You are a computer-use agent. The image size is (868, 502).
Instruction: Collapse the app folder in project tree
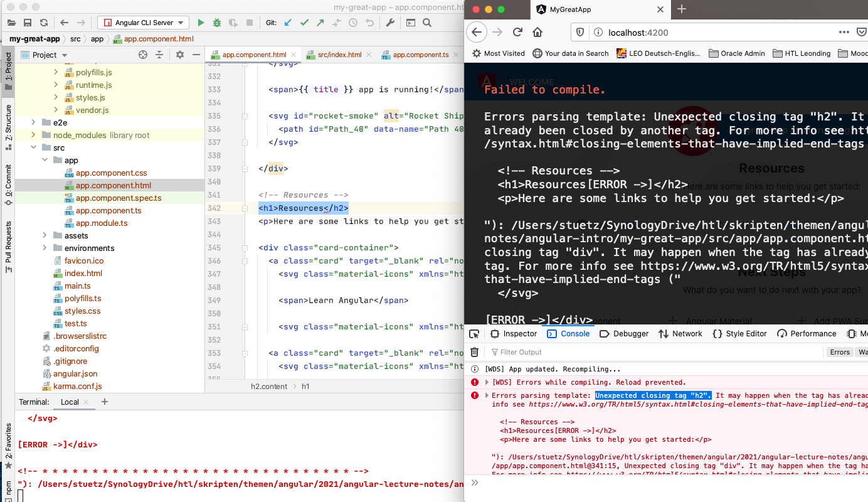click(45, 160)
